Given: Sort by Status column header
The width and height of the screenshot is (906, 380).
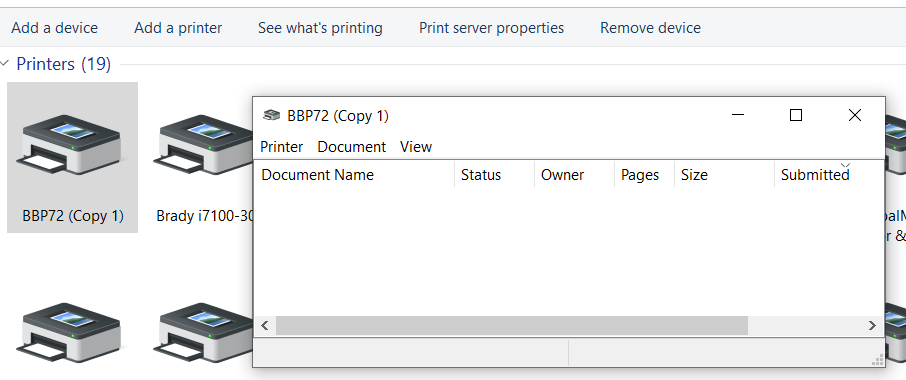Looking at the screenshot, I should [495, 174].
